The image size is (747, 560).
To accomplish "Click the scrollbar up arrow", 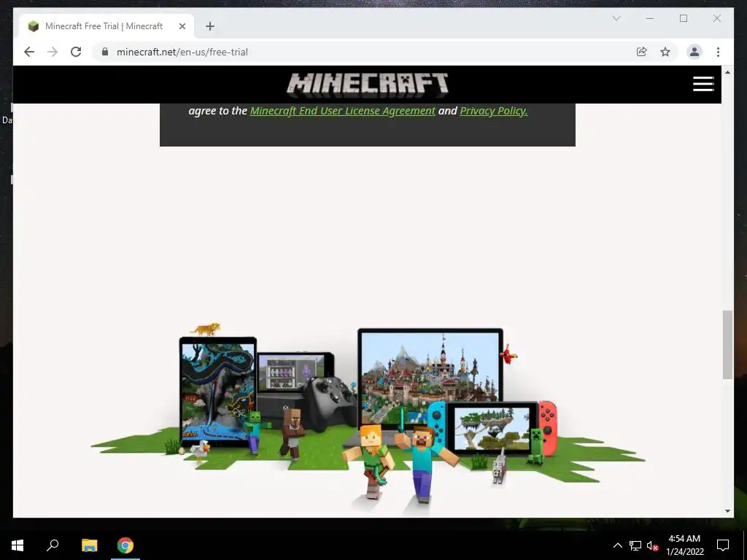I will point(727,72).
